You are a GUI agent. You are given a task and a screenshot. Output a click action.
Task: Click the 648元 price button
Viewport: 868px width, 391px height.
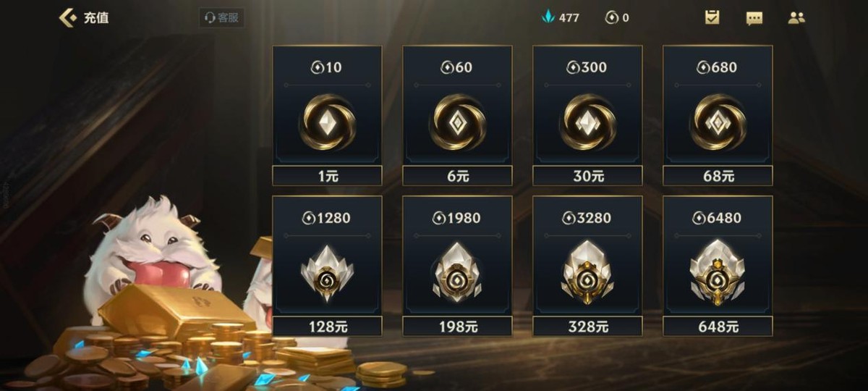pos(718,327)
